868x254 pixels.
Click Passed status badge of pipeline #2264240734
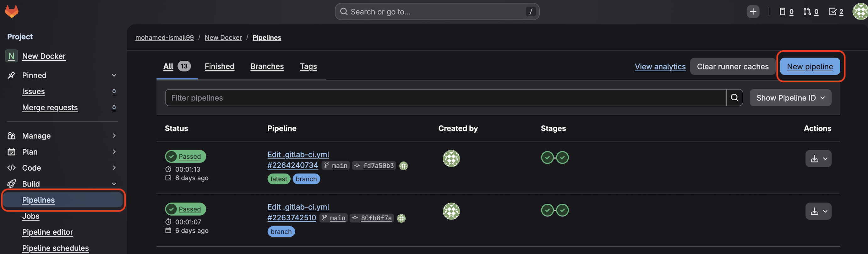click(185, 157)
